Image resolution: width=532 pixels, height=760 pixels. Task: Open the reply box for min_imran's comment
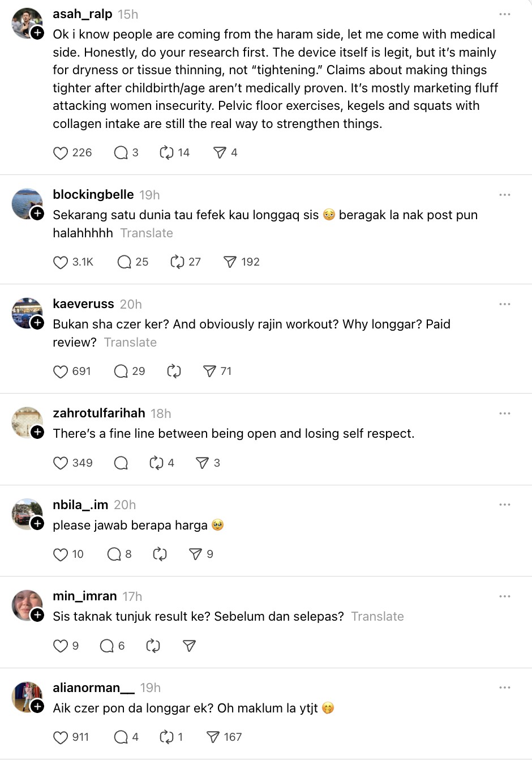(x=107, y=646)
